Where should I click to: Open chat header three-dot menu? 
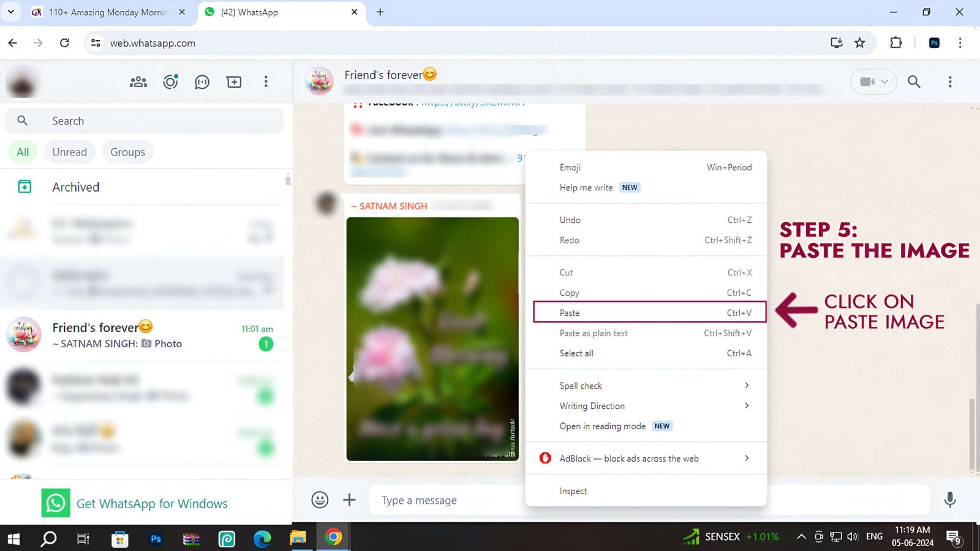950,81
